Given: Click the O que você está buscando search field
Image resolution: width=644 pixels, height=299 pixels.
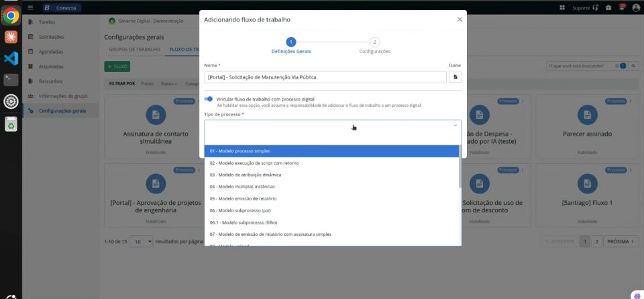Looking at the screenshot, I should [580, 66].
